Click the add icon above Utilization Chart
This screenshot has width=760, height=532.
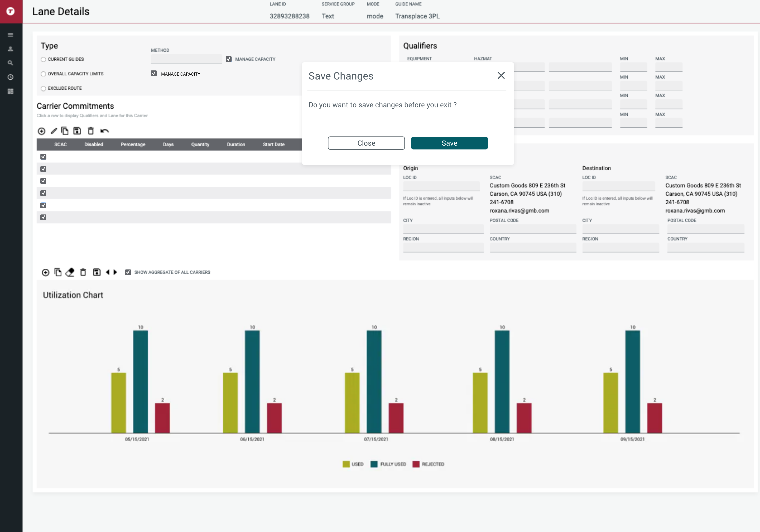coord(46,272)
